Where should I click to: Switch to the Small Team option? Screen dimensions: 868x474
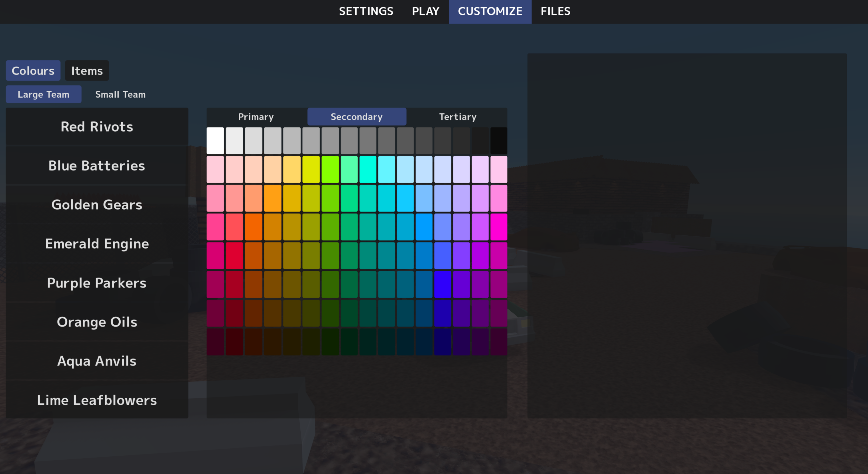point(120,94)
